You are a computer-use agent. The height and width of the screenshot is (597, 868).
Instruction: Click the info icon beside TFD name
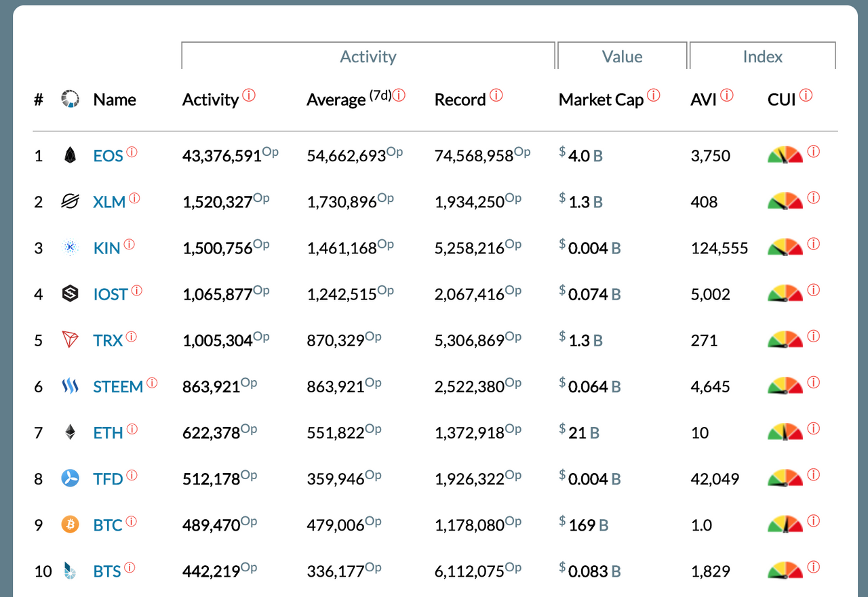[132, 475]
